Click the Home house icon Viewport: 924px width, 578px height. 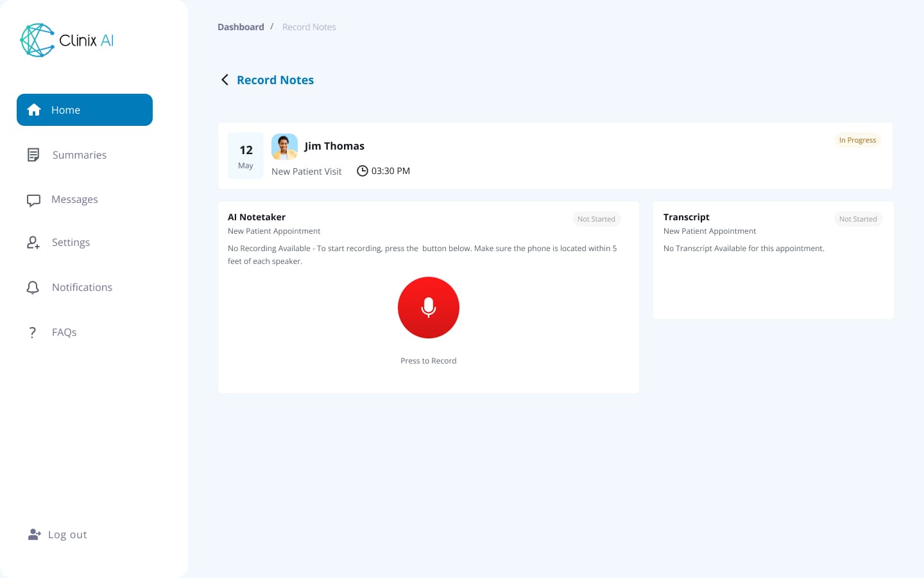pos(34,110)
